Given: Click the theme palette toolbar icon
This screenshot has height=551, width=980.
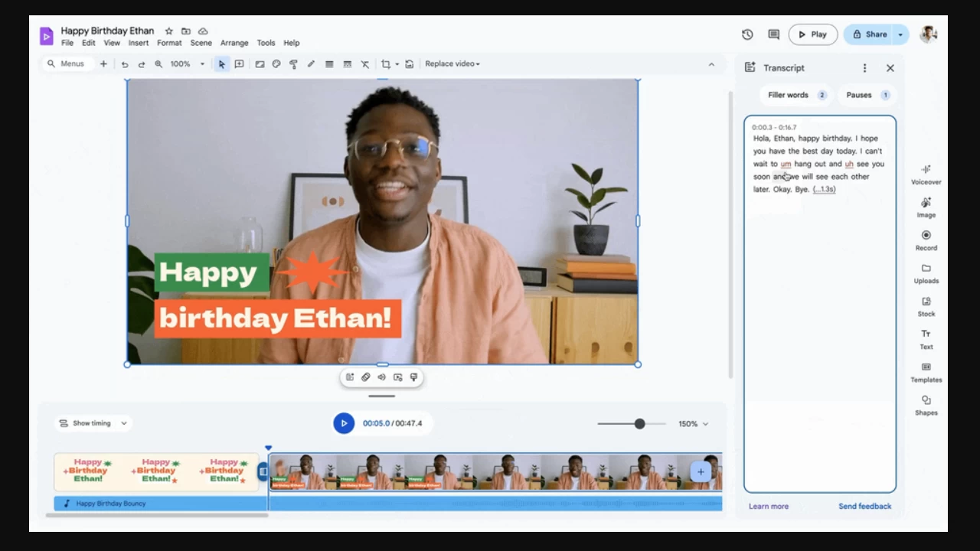Looking at the screenshot, I should tap(276, 64).
